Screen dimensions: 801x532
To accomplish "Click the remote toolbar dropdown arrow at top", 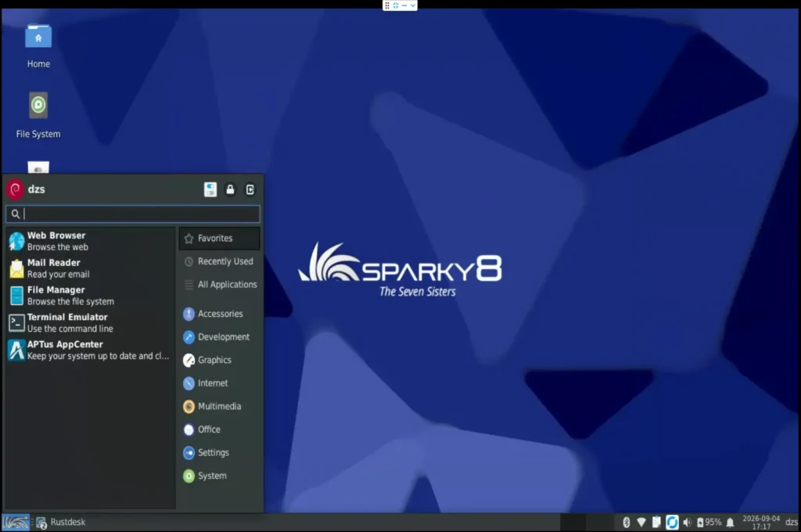I will pos(413,5).
